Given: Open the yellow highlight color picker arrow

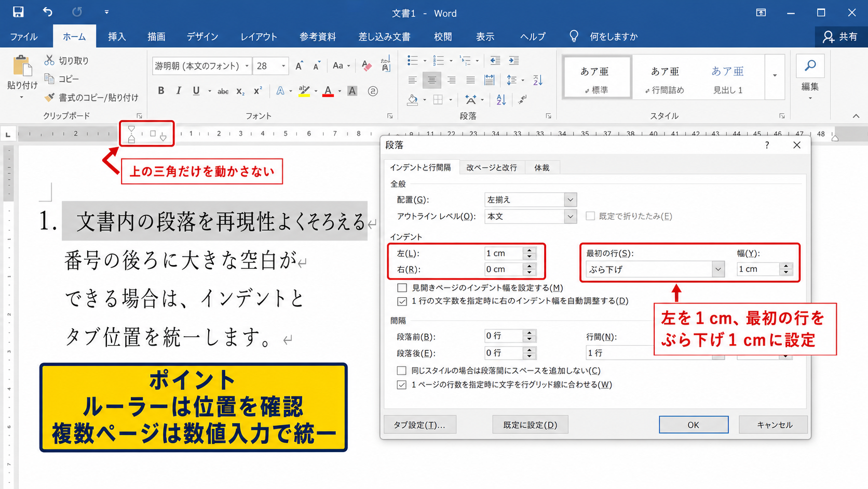Looking at the screenshot, I should point(316,91).
